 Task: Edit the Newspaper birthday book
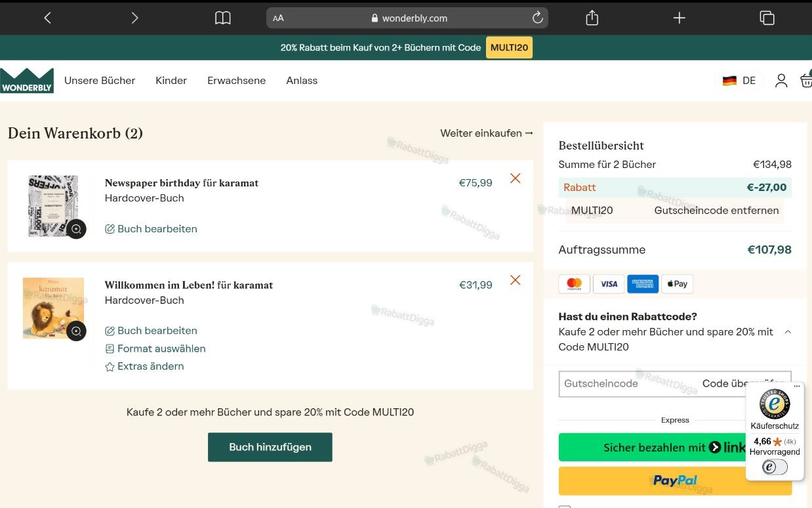coord(151,229)
